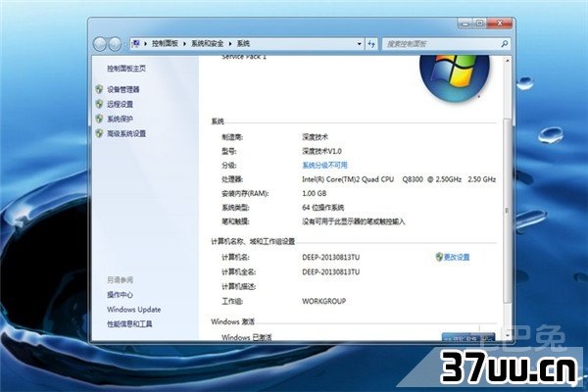Click 更改设置 link

(457, 257)
